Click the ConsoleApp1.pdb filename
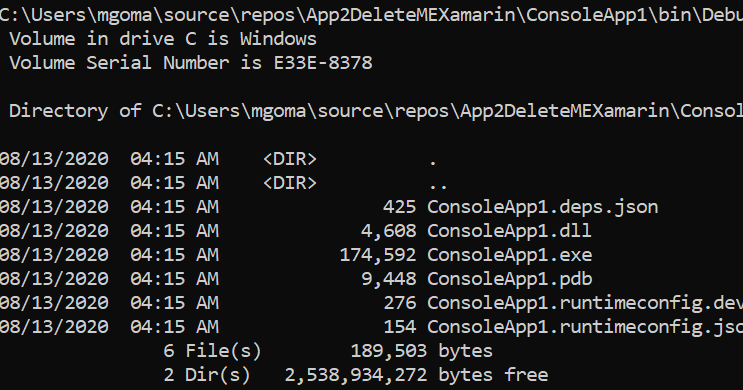 pos(510,279)
